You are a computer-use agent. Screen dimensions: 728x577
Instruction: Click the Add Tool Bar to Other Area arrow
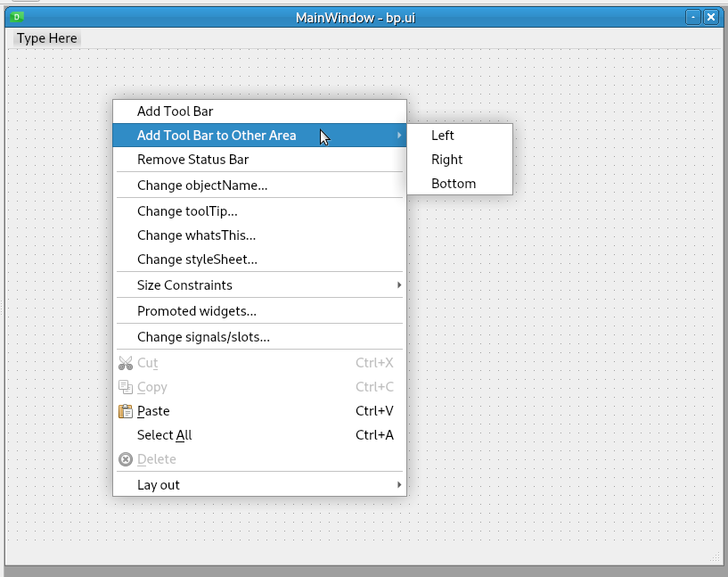click(x=399, y=136)
